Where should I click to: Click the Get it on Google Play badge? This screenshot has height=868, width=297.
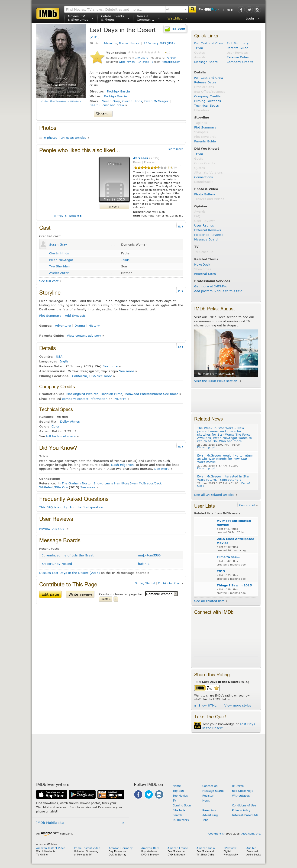tap(82, 795)
